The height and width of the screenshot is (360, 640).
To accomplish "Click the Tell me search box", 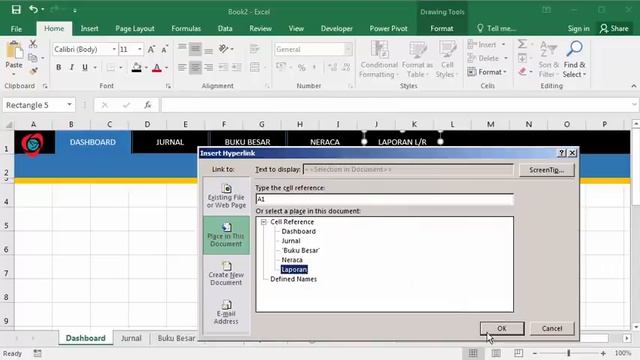I will click(497, 29).
